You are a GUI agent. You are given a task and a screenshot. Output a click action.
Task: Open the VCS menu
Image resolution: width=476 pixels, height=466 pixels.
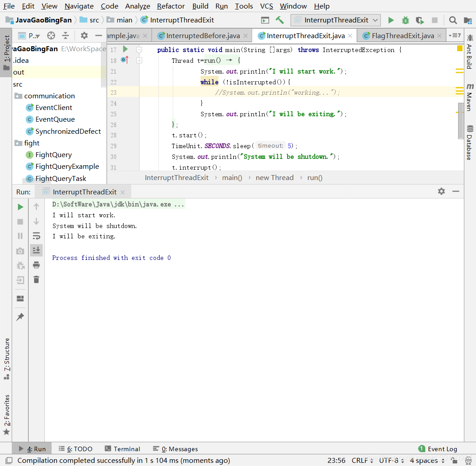click(x=266, y=6)
